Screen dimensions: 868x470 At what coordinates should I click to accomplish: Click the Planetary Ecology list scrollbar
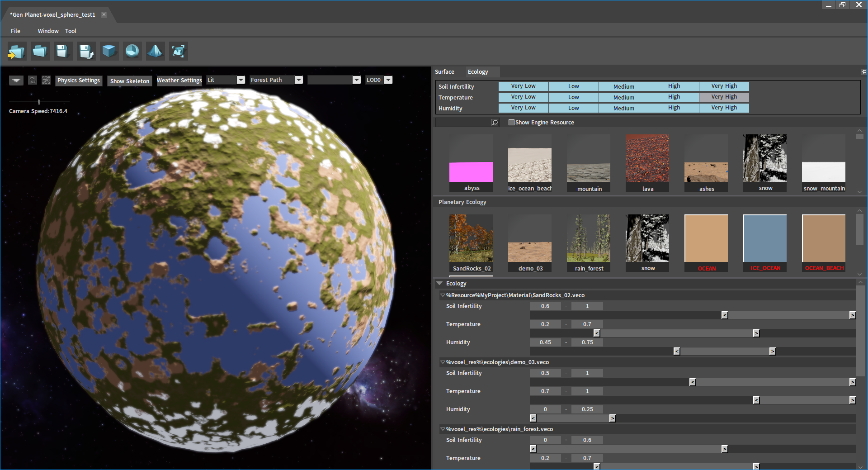click(x=860, y=229)
